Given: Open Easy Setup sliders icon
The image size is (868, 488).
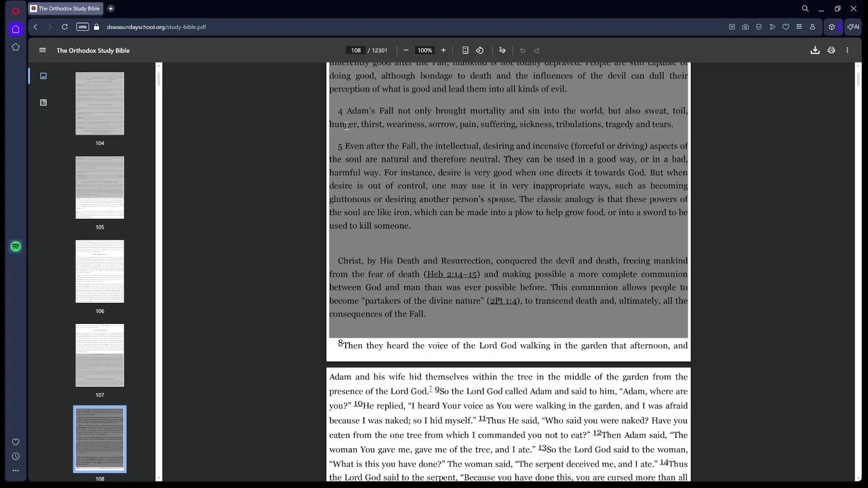Looking at the screenshot, I should tap(799, 27).
